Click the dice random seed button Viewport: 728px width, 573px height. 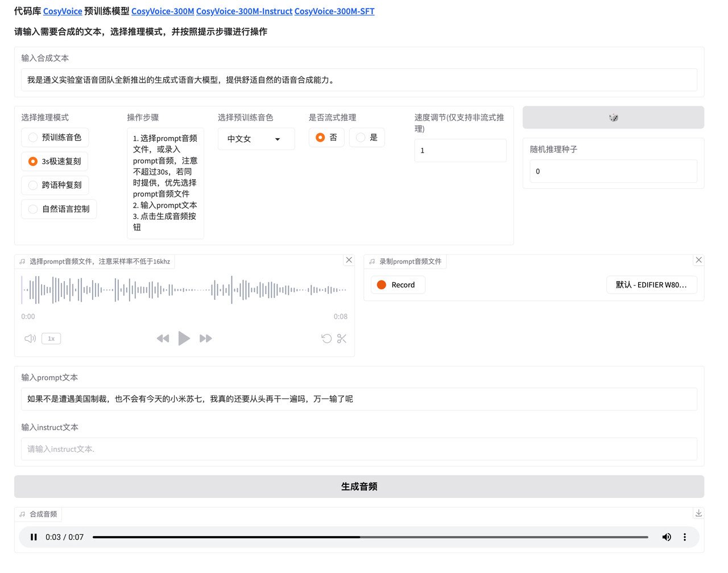tap(613, 118)
